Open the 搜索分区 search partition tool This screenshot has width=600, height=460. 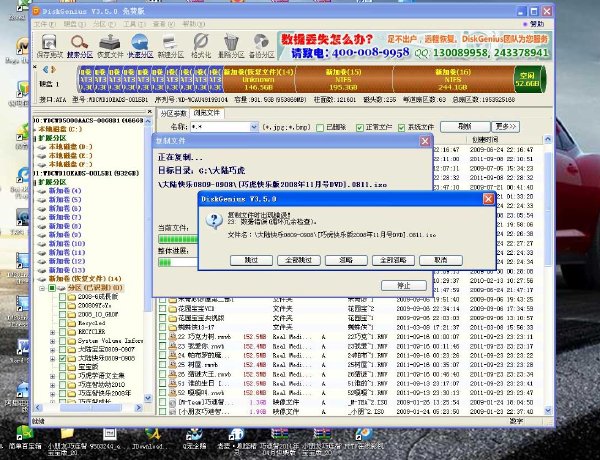point(80,46)
